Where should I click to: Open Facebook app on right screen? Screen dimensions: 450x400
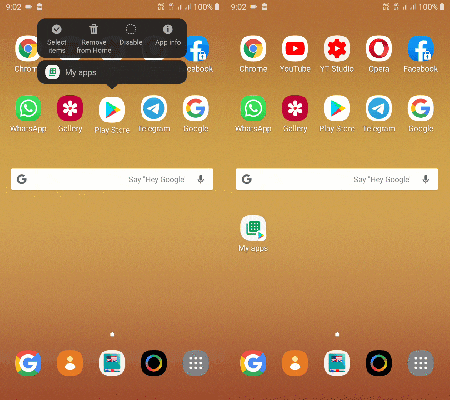point(421,49)
